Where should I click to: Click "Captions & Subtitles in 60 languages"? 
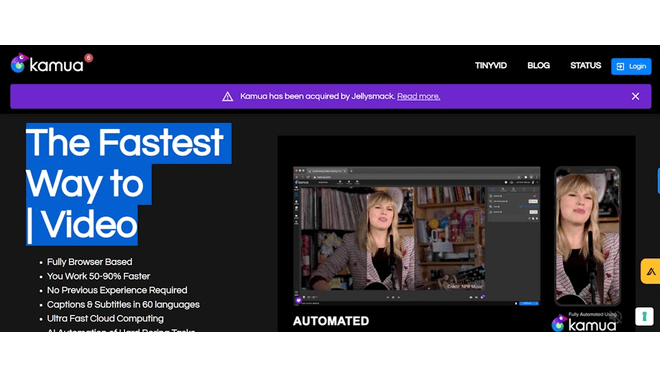(x=123, y=305)
